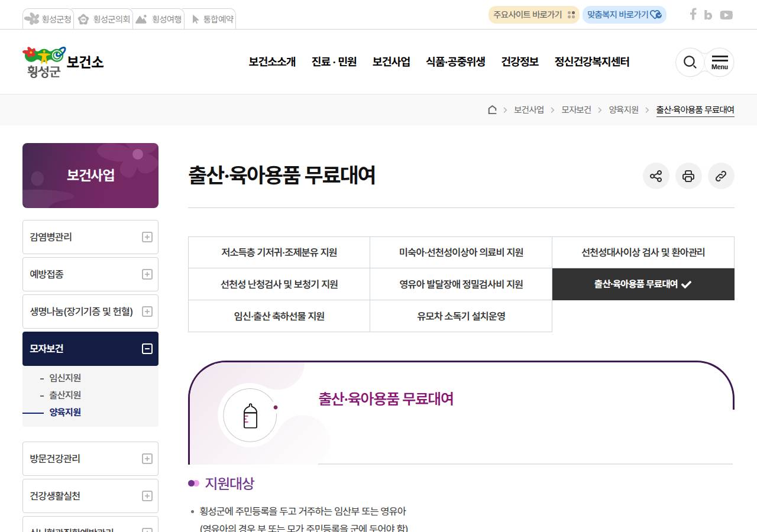Expand 건강생활실천 sidebar section
The width and height of the screenshot is (757, 532).
(x=90, y=496)
